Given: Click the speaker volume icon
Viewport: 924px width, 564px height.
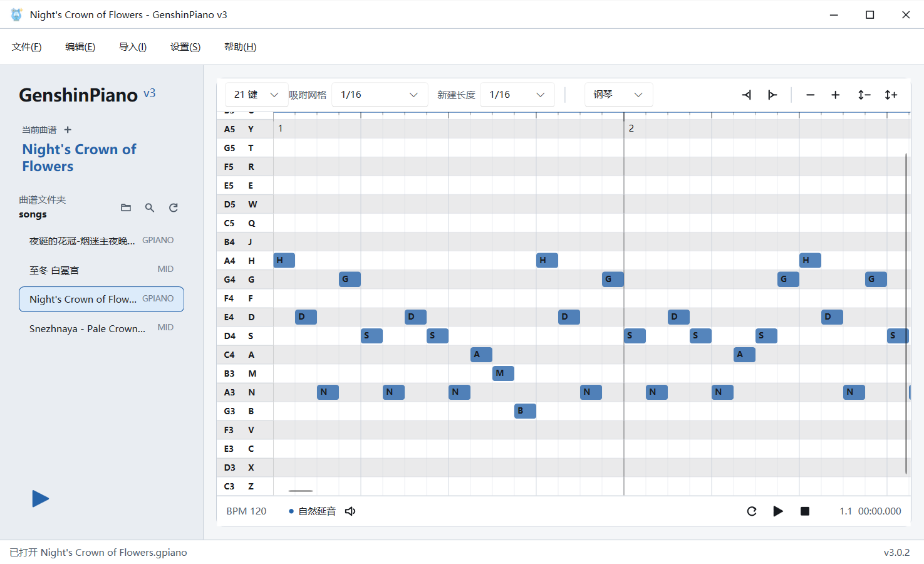Looking at the screenshot, I should pyautogui.click(x=350, y=511).
